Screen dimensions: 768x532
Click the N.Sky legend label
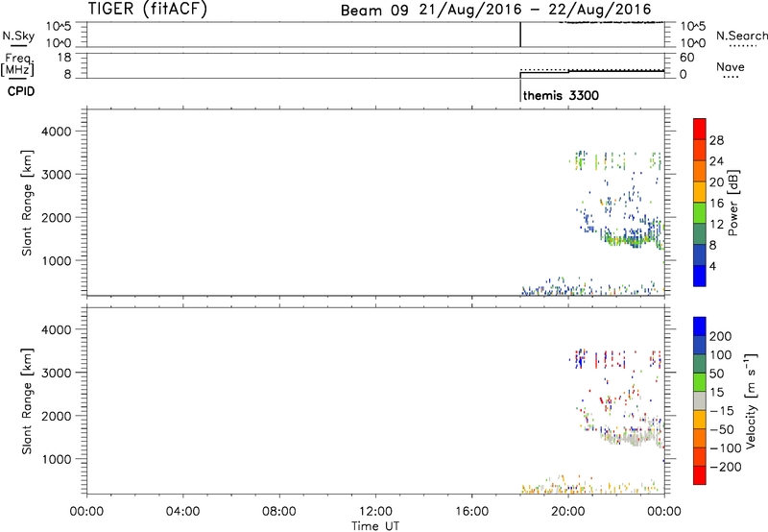[x=18, y=36]
